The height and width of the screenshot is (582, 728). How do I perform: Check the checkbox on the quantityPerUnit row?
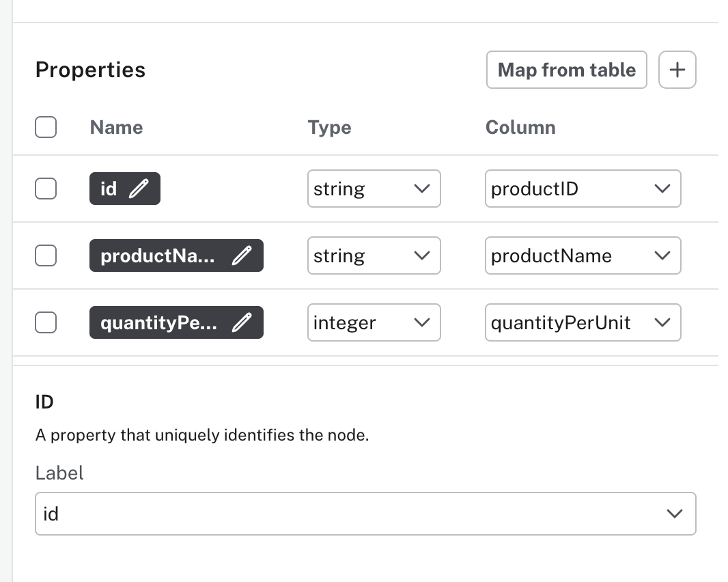coord(46,322)
